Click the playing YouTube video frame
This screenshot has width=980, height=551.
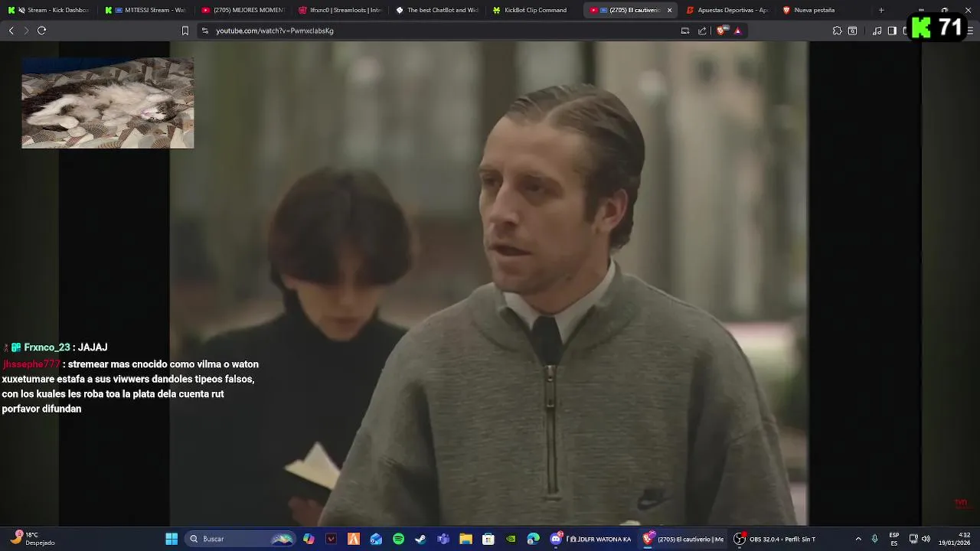[488, 283]
